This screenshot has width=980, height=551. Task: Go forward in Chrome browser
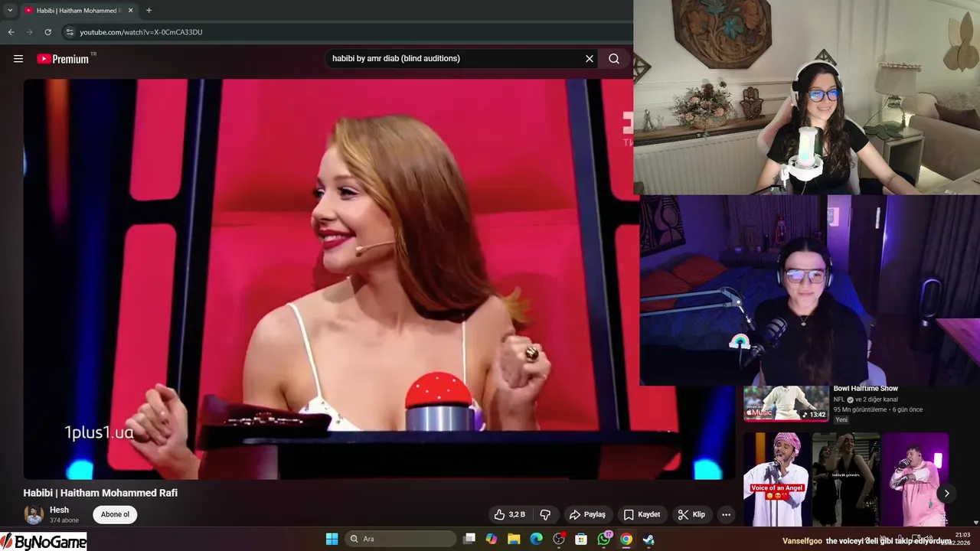click(x=29, y=32)
